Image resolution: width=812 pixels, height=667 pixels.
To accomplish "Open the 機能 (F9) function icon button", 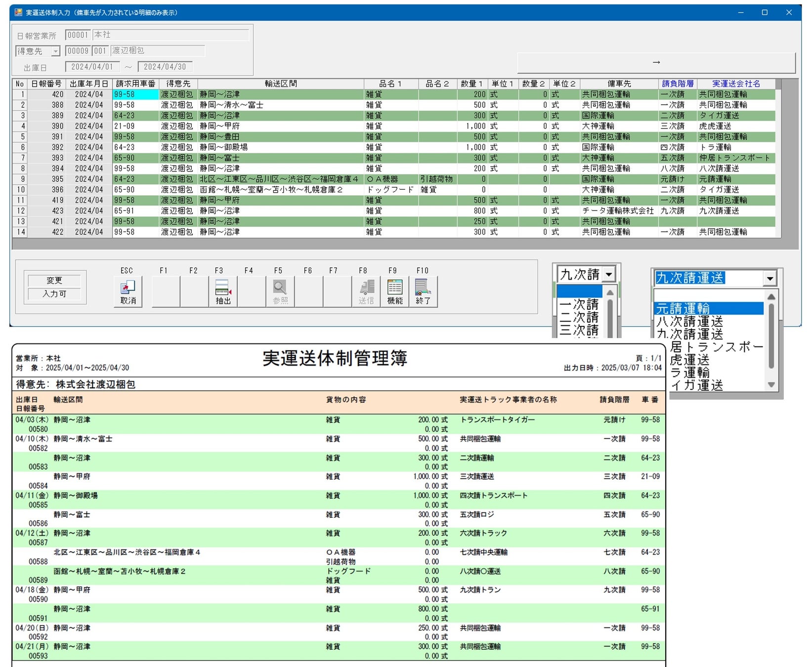I will click(x=395, y=292).
